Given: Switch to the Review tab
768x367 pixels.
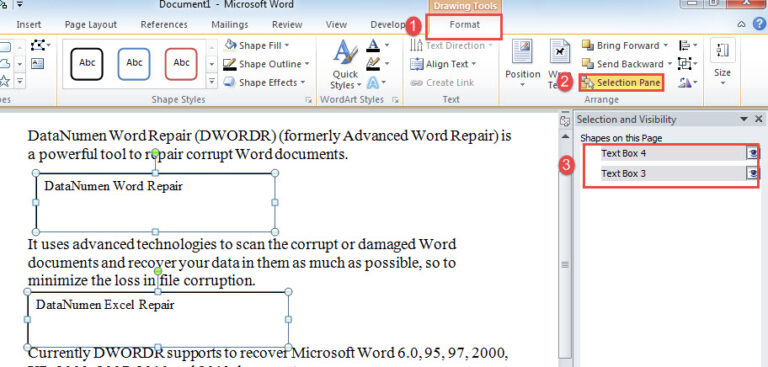Looking at the screenshot, I should pos(287,24).
